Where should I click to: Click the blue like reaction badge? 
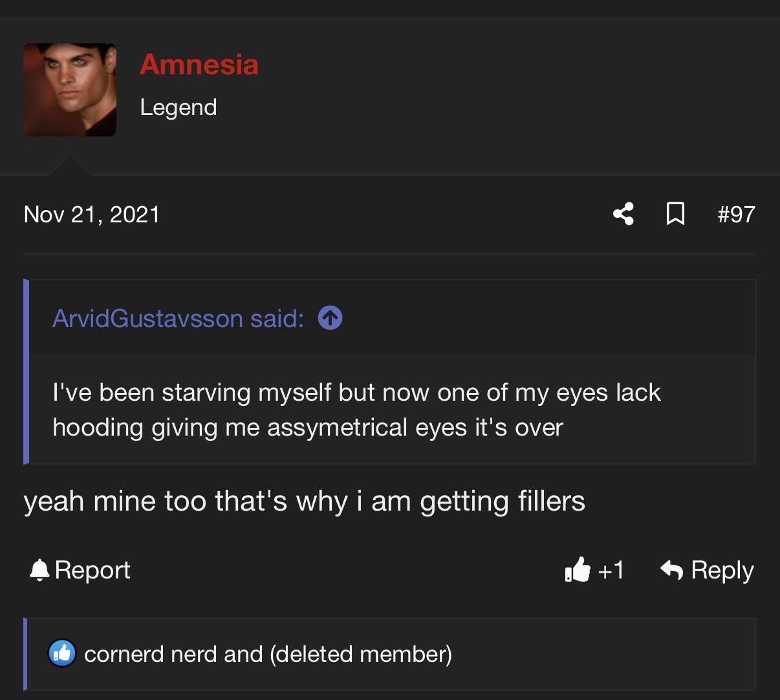62,654
